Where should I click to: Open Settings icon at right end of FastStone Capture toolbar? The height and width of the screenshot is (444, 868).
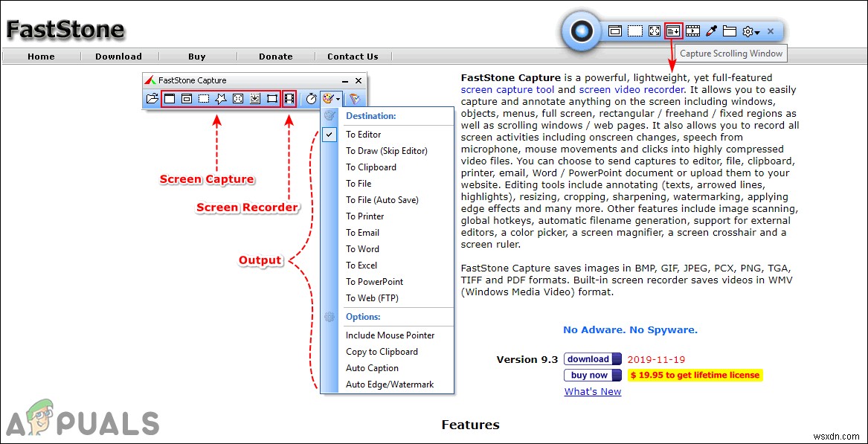coord(354,99)
